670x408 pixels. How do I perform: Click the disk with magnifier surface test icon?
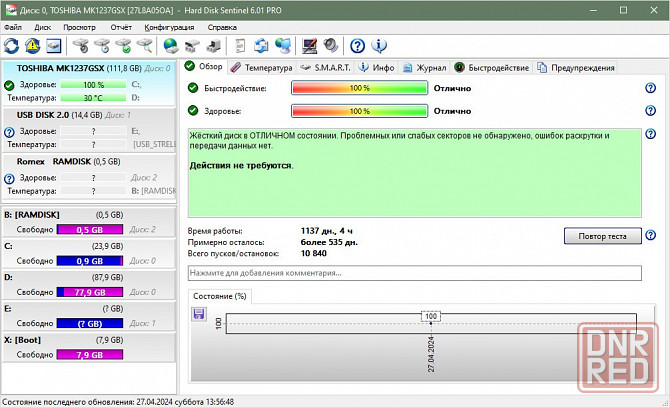(x=144, y=45)
